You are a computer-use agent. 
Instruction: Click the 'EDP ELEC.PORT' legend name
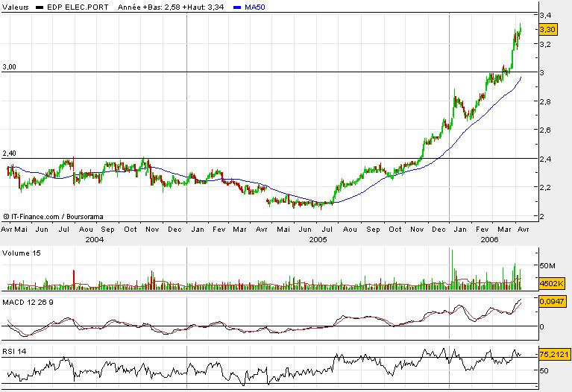point(78,7)
